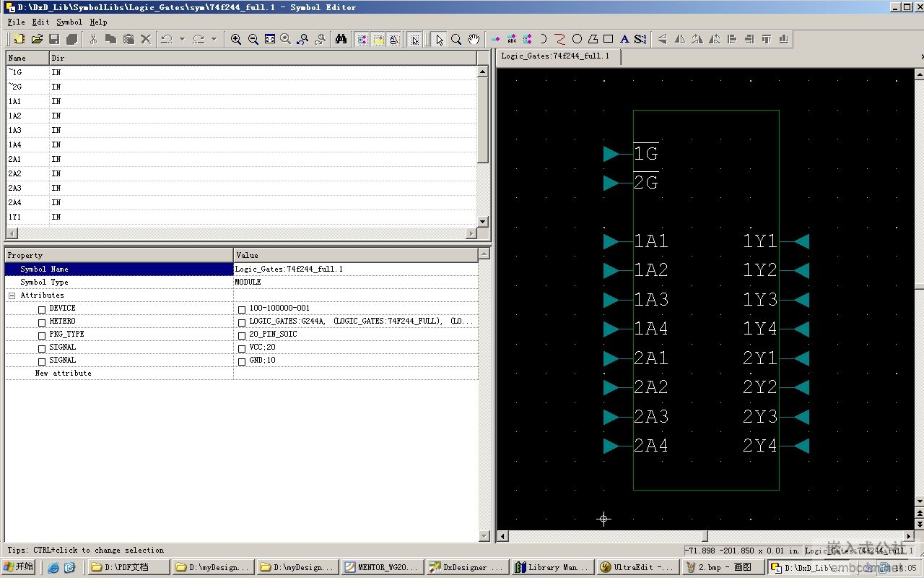
Task: Select the Rectangle drawing tool
Action: pyautogui.click(x=609, y=39)
